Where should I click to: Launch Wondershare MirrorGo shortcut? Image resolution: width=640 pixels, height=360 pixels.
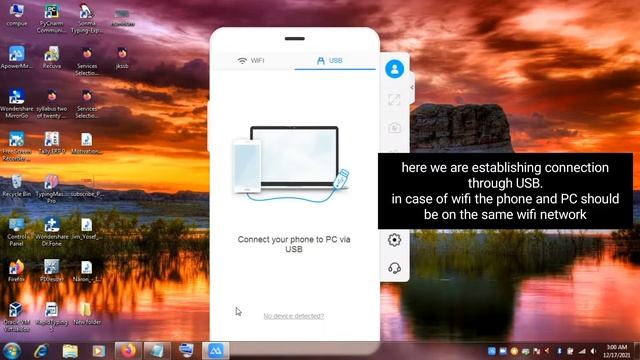click(x=17, y=104)
